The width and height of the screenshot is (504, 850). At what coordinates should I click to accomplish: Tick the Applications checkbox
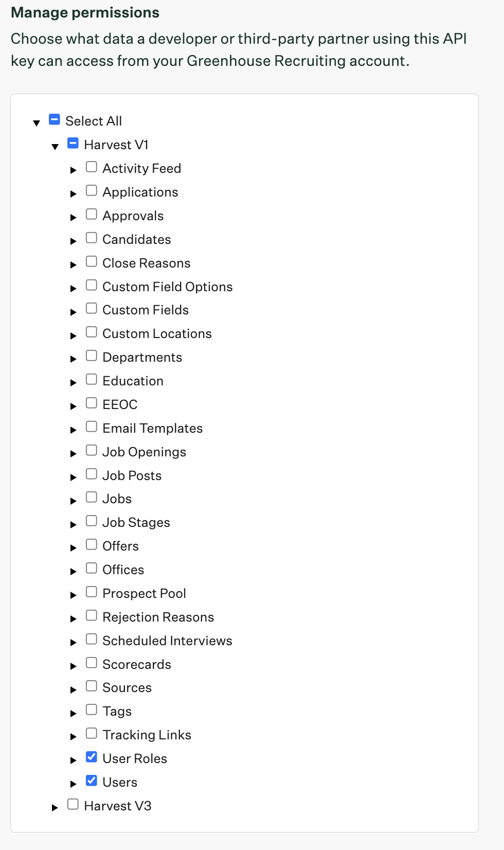pos(92,190)
